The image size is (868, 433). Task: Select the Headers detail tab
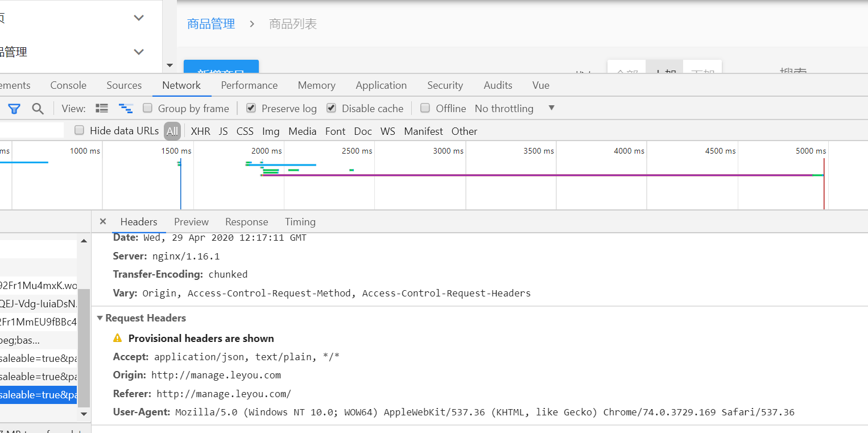click(x=139, y=222)
